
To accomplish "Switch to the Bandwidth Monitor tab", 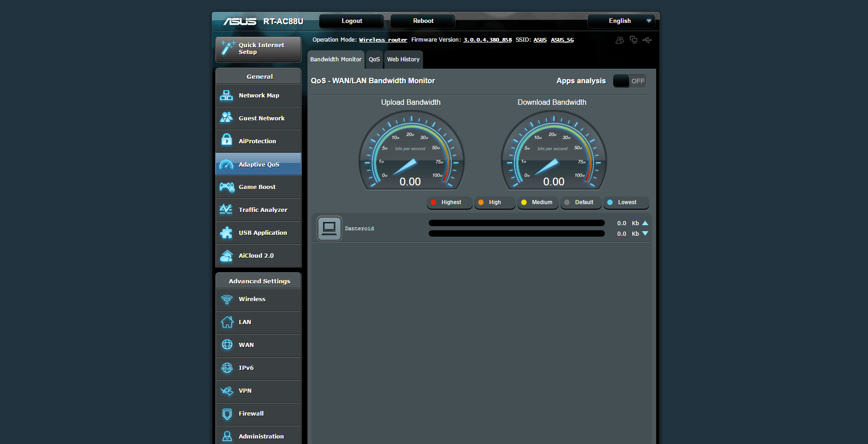I will 336,60.
